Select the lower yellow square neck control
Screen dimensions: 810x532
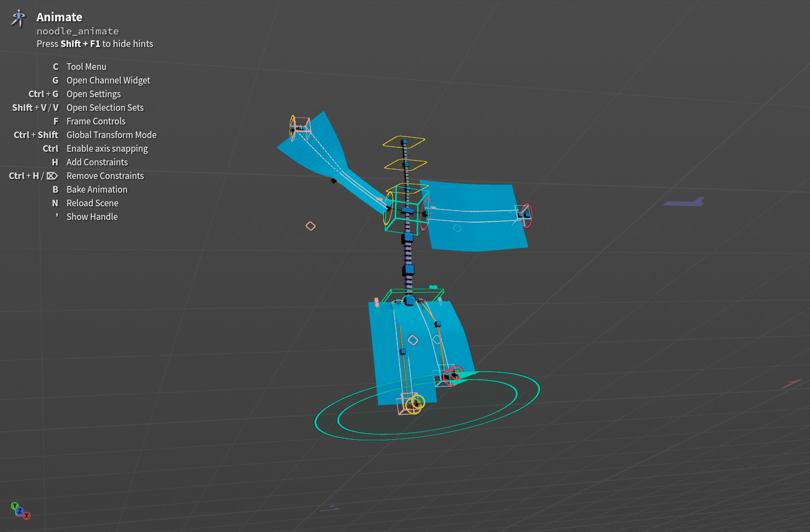(x=406, y=164)
